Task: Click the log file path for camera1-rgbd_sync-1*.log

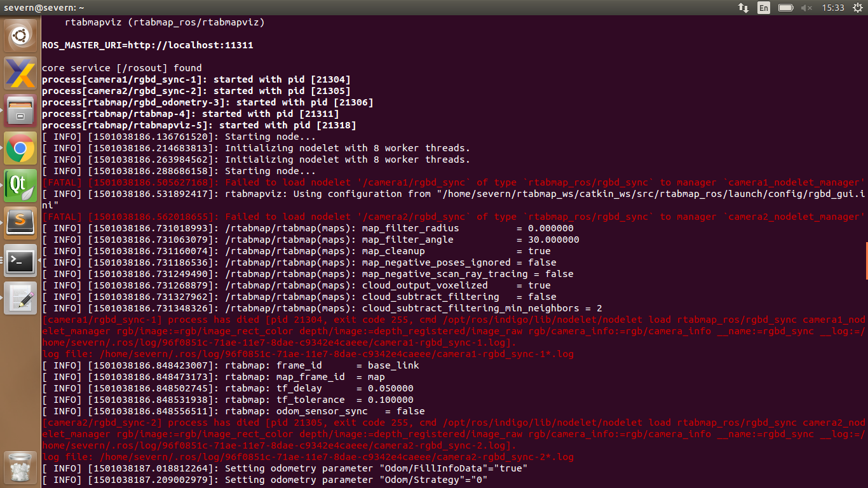Action: [x=308, y=354]
